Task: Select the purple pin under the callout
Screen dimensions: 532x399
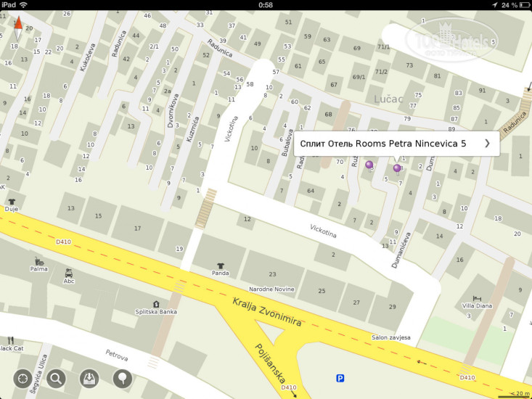Action: [397, 168]
